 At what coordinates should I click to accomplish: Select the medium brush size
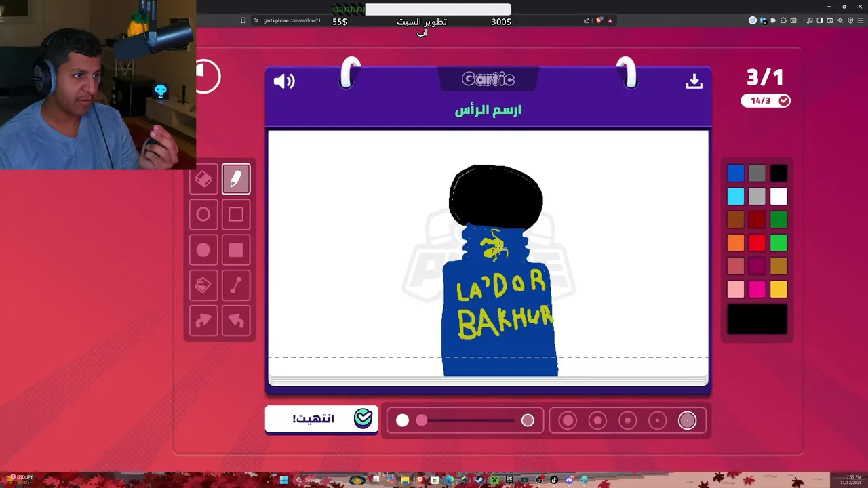(627, 421)
